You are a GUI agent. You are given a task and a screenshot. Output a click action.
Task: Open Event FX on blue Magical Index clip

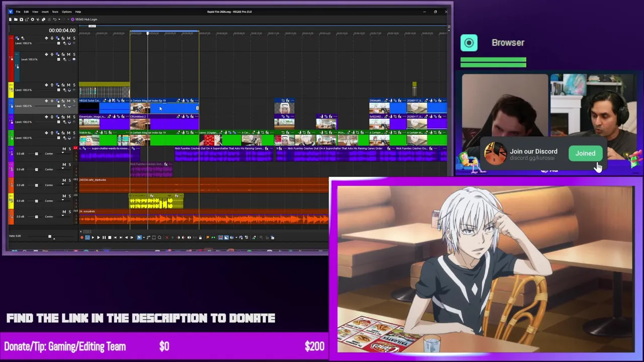point(192,101)
